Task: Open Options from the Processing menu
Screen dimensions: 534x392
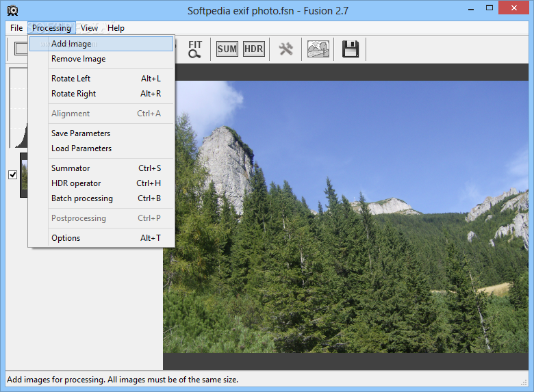Action: pos(101,238)
